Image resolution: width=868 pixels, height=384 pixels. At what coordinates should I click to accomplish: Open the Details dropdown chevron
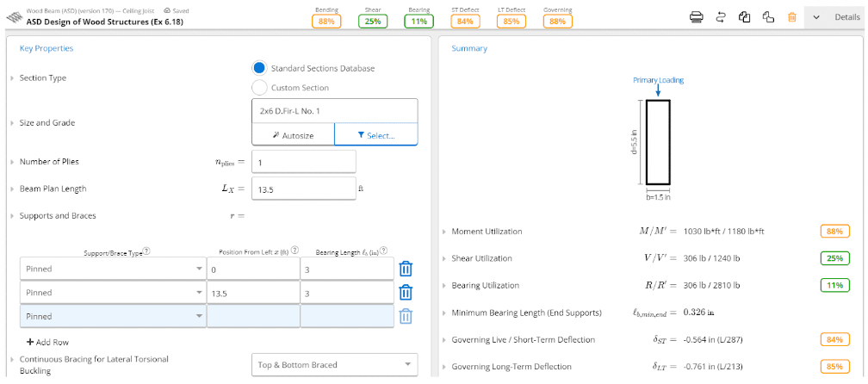816,17
